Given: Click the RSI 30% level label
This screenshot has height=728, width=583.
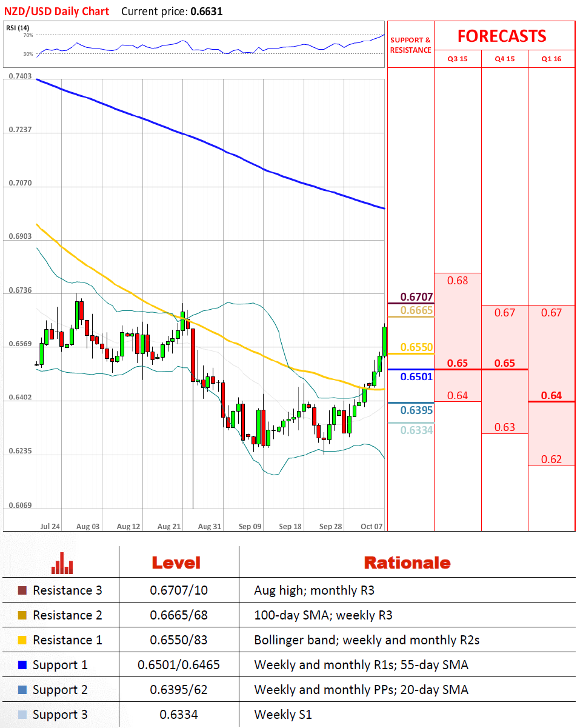Looking at the screenshot, I should click(28, 54).
